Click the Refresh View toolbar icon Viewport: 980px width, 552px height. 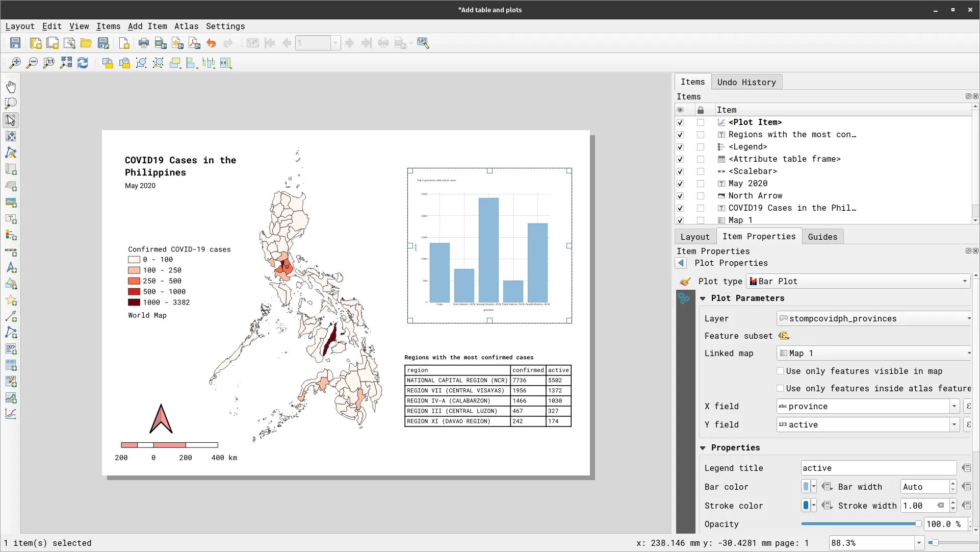click(83, 63)
